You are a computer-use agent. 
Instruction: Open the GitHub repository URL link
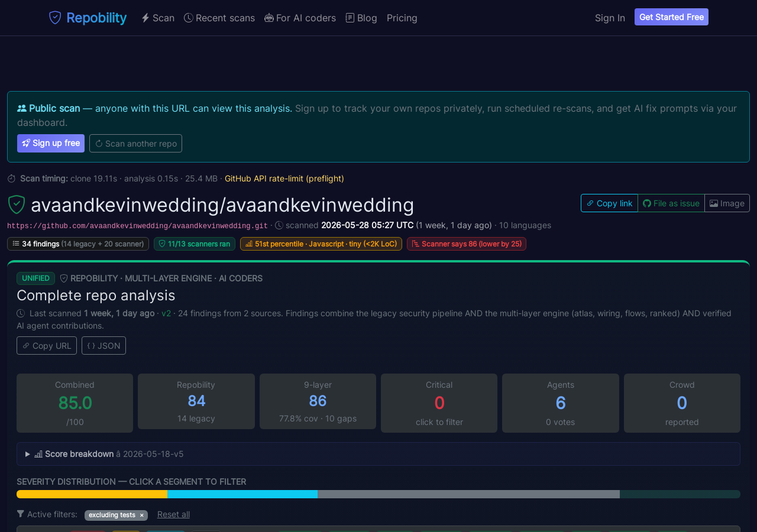pyautogui.click(x=137, y=226)
